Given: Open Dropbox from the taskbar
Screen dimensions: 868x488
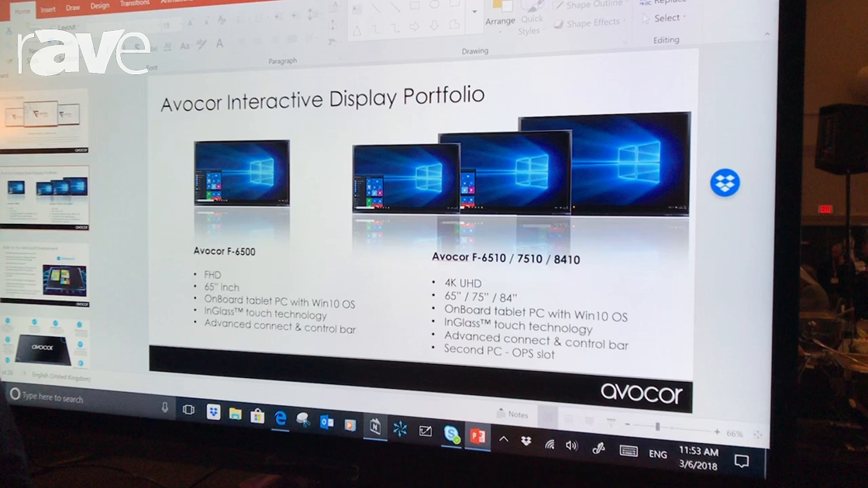Looking at the screenshot, I should [213, 411].
